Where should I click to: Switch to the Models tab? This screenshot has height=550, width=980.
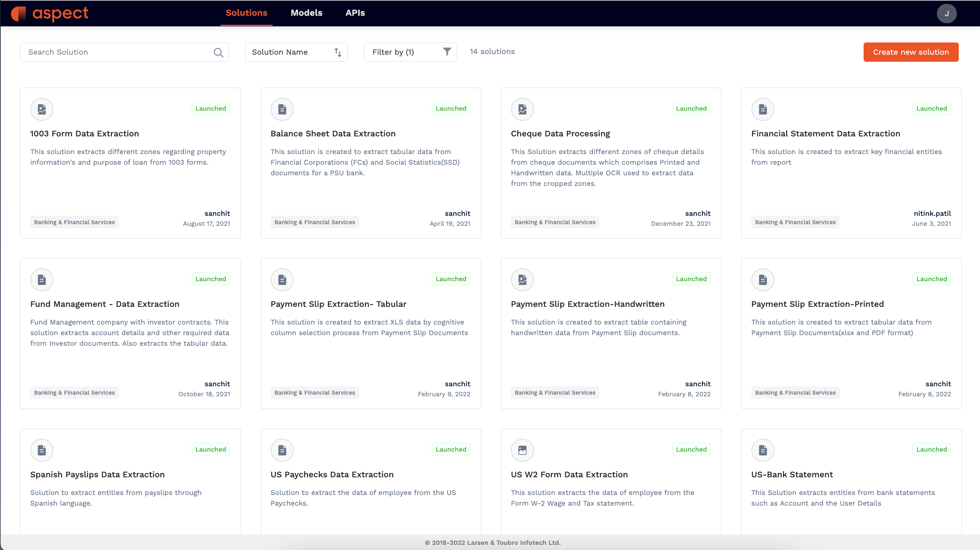(x=306, y=13)
